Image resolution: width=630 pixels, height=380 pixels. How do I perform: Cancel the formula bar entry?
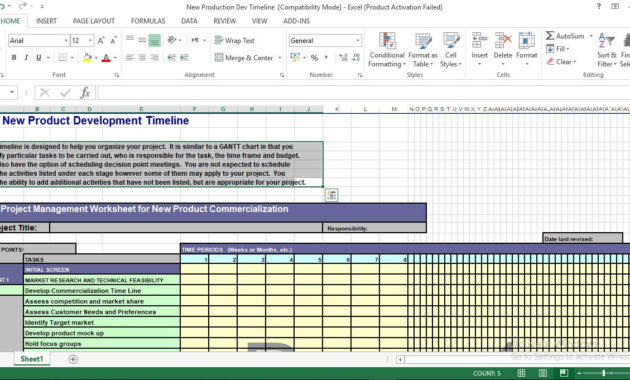coord(45,93)
